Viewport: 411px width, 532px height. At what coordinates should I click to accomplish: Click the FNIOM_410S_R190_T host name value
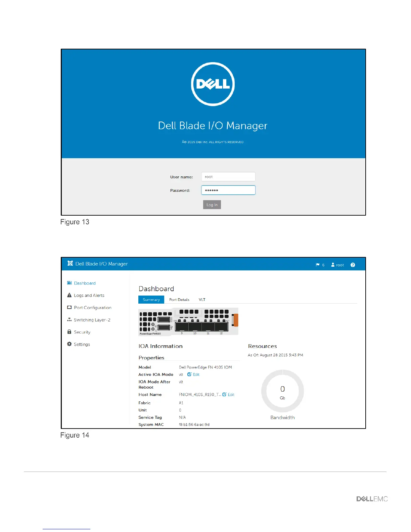coord(200,395)
